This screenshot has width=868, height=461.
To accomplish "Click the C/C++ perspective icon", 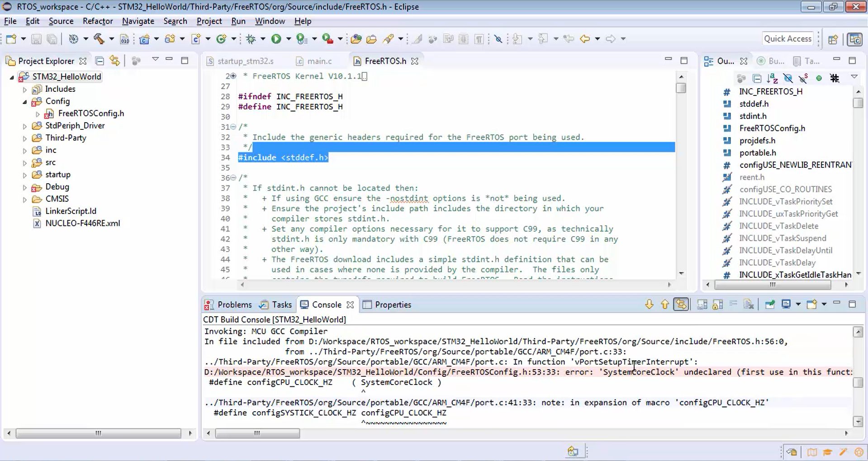I will pos(855,39).
